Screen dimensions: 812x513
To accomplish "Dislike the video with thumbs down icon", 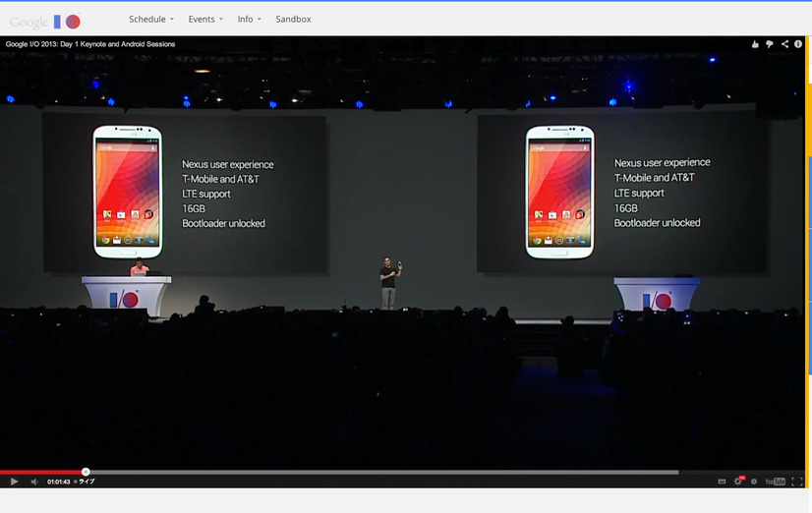I will point(770,44).
